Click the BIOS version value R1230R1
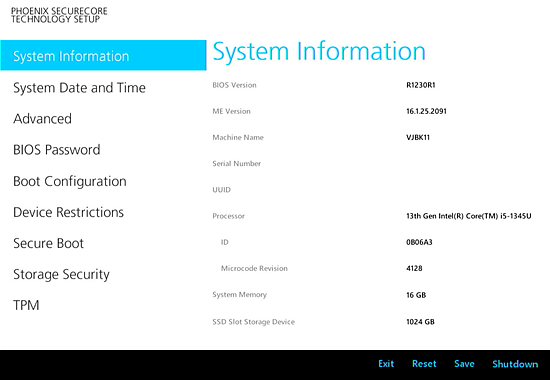This screenshot has height=380, width=550. pyautogui.click(x=421, y=85)
